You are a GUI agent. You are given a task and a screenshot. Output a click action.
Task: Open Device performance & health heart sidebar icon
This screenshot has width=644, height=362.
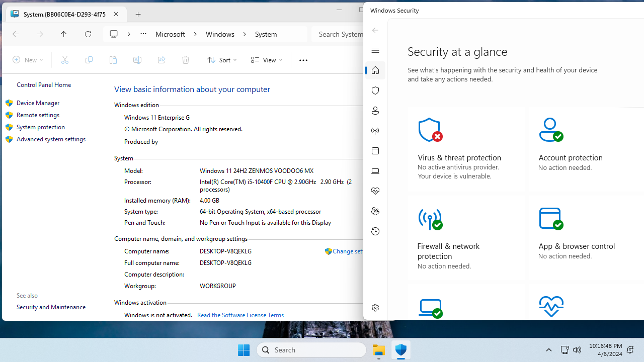[375, 191]
